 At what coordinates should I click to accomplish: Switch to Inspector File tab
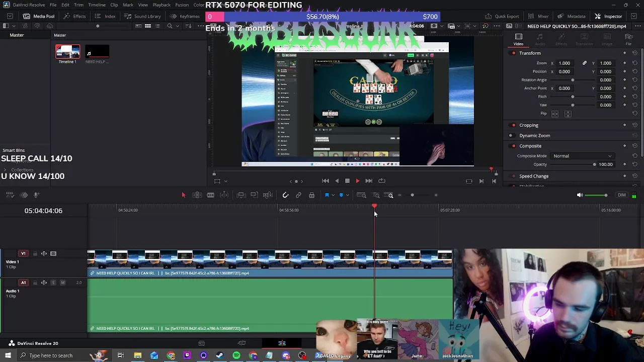[628, 39]
